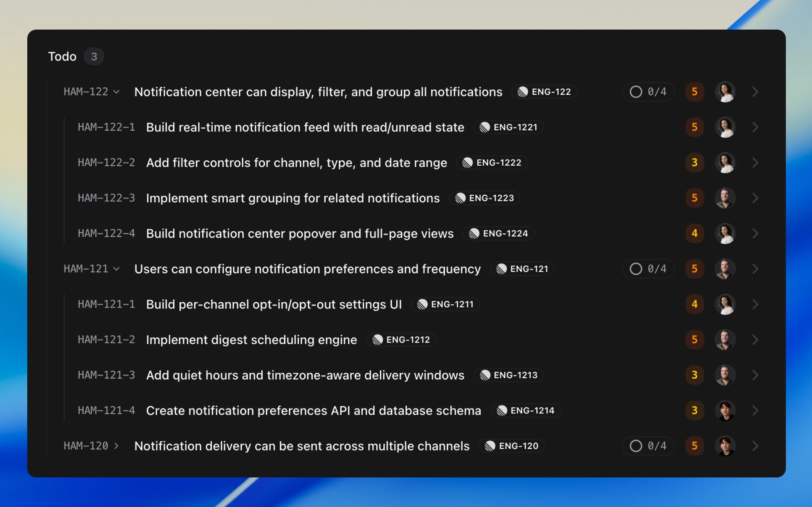
Task: Open GitHub-linked issue ENG-122 badge
Action: [544, 91]
